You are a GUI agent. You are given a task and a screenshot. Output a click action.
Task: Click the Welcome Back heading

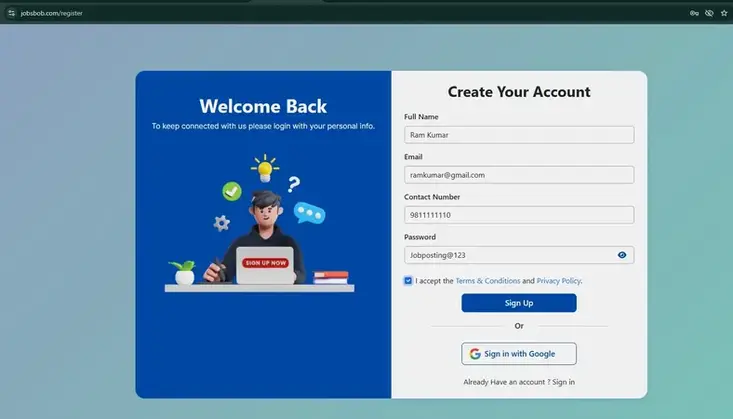point(263,106)
